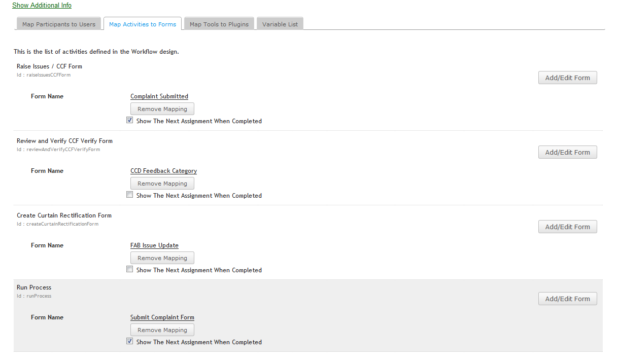Image resolution: width=619 pixels, height=364 pixels.
Task: Remove Mapping for Submit Complaint Form
Action: coord(162,330)
